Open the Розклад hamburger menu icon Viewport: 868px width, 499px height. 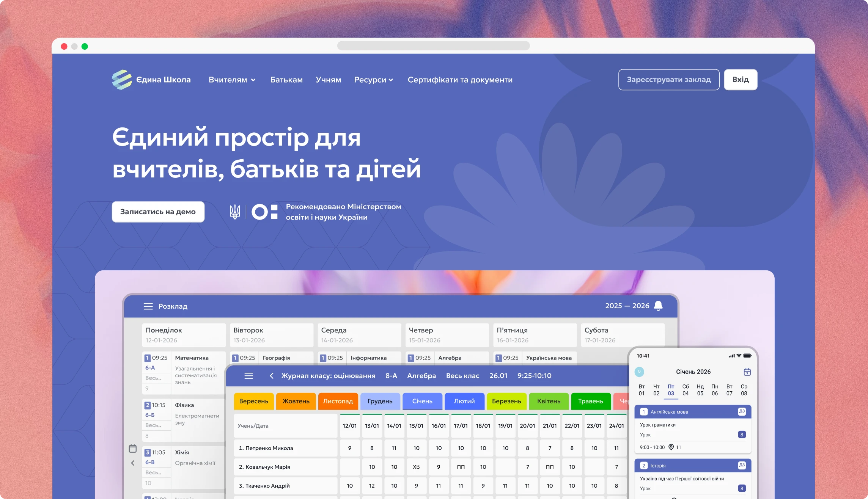click(x=148, y=306)
